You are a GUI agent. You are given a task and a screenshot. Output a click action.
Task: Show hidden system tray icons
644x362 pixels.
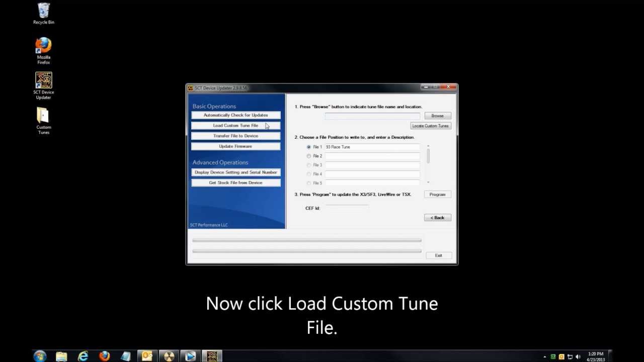tap(545, 356)
